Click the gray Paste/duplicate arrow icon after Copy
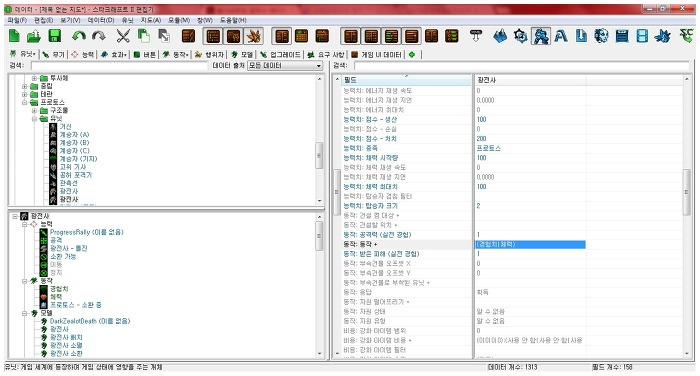 click(164, 36)
